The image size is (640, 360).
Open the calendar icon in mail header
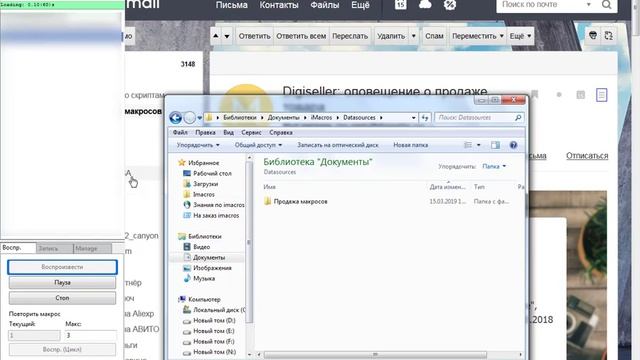(400, 5)
